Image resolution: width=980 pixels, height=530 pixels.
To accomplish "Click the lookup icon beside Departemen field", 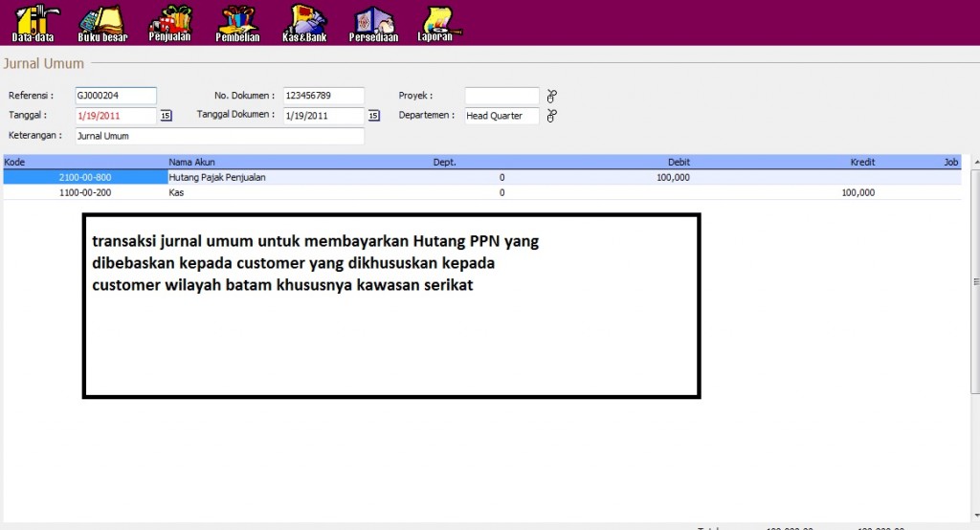I will click(551, 116).
